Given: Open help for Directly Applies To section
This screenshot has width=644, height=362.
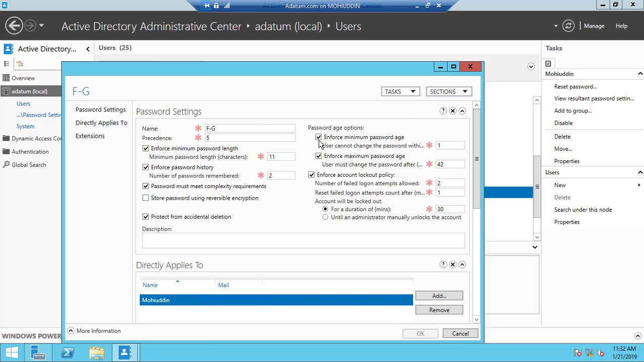Looking at the screenshot, I should point(443,264).
